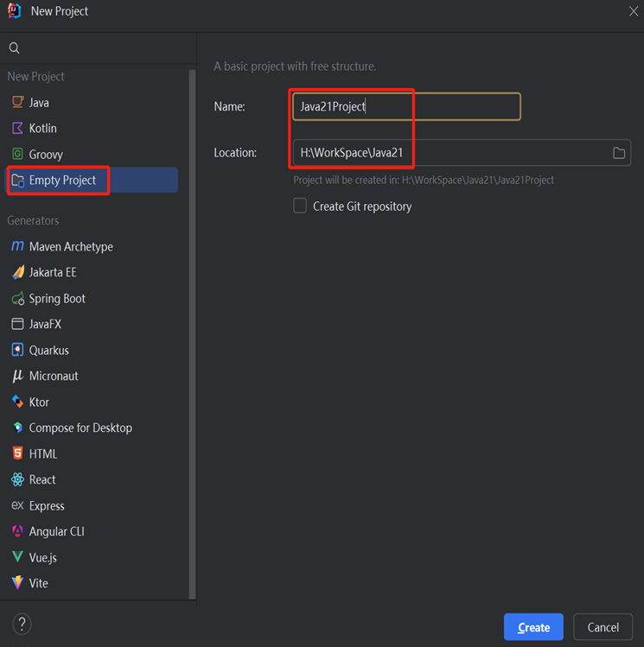Image resolution: width=644 pixels, height=647 pixels.
Task: Click the Generators section heading
Action: (33, 220)
